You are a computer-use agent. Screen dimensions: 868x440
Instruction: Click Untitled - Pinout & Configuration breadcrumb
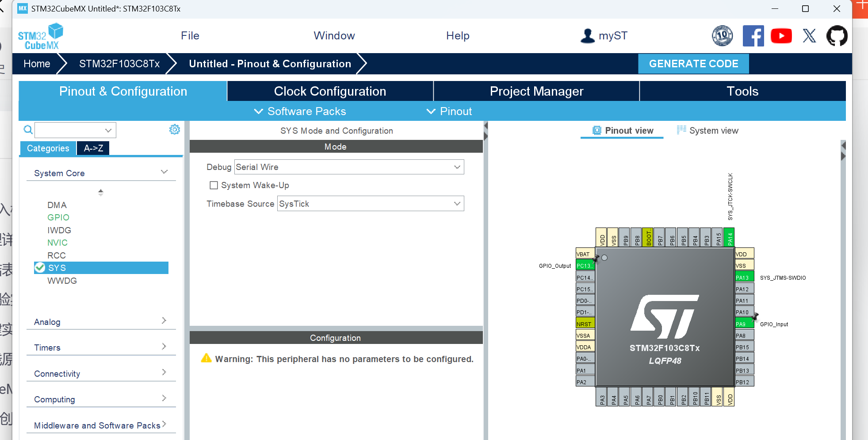[270, 64]
